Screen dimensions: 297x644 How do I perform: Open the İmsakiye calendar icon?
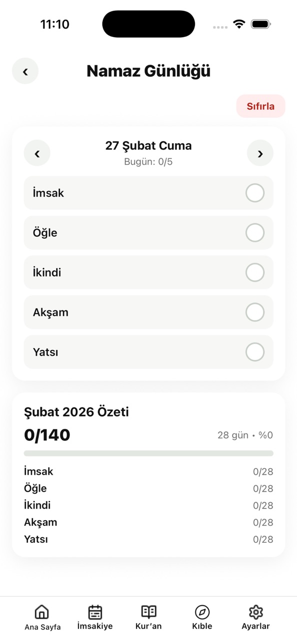click(95, 612)
